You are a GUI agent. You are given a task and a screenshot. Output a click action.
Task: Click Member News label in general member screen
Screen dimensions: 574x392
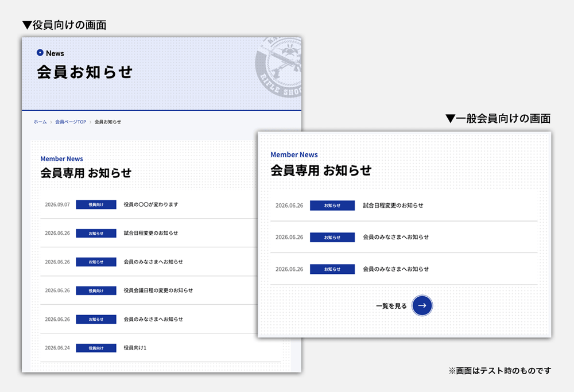294,155
